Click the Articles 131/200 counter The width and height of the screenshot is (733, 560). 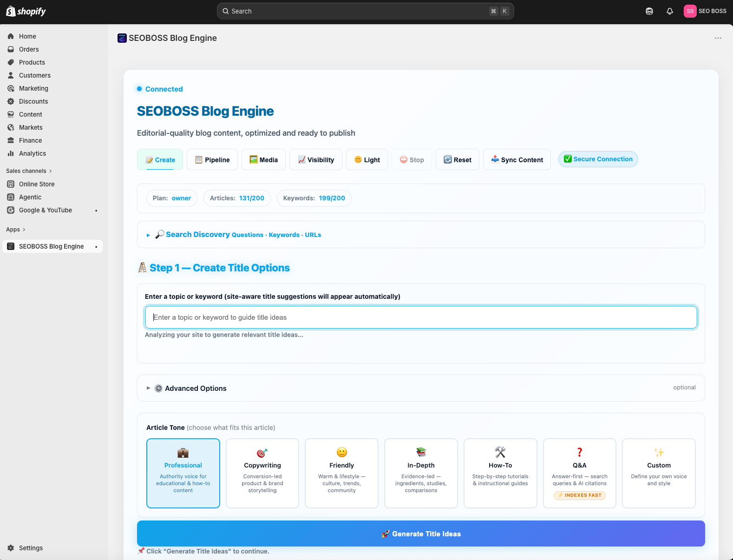point(237,198)
